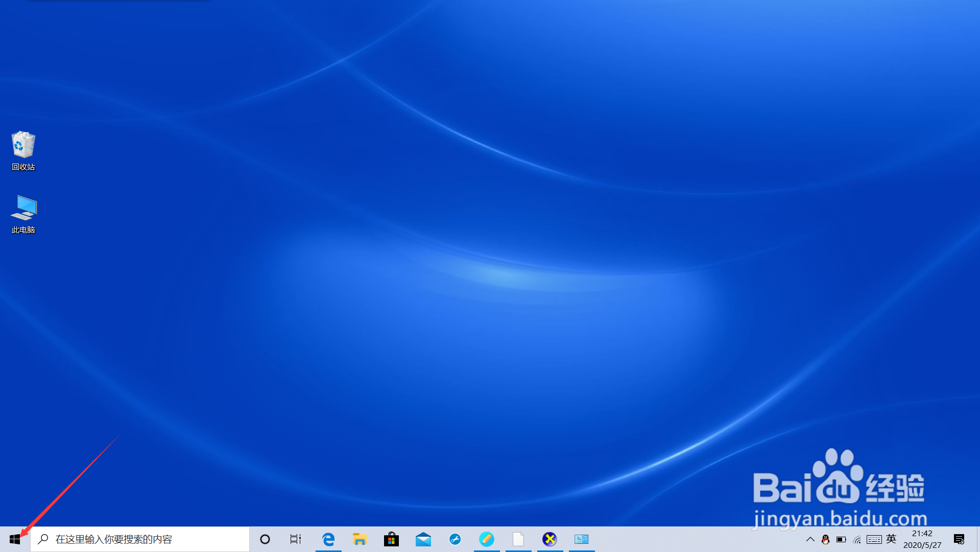The image size is (980, 552).
Task: Toggle the 英 input language indicator
Action: click(891, 539)
